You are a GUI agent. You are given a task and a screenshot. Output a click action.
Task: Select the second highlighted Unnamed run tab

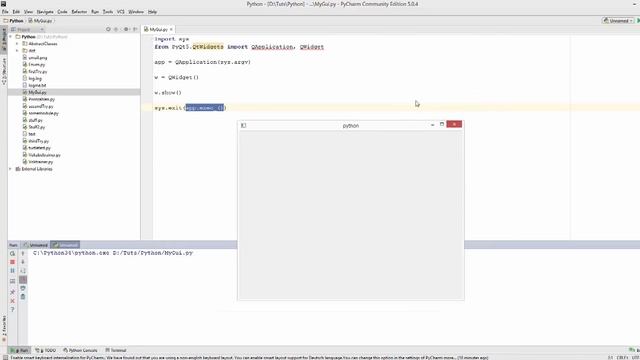pyautogui.click(x=65, y=245)
